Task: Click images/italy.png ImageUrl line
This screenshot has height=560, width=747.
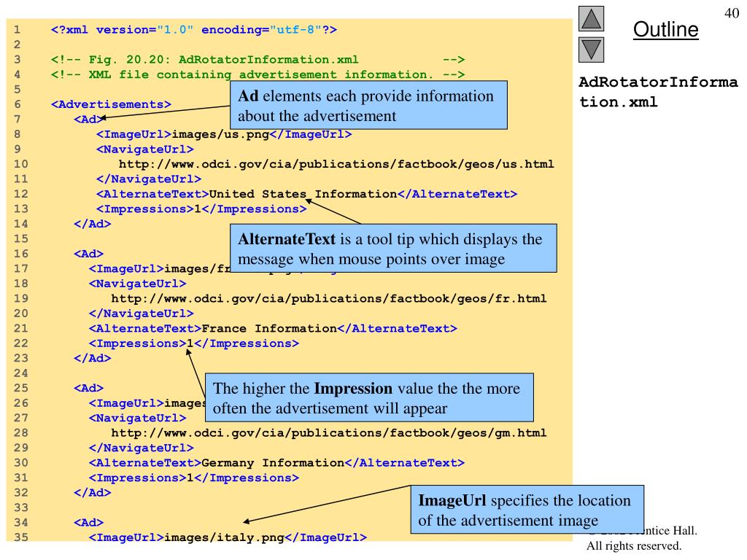Action: [228, 537]
